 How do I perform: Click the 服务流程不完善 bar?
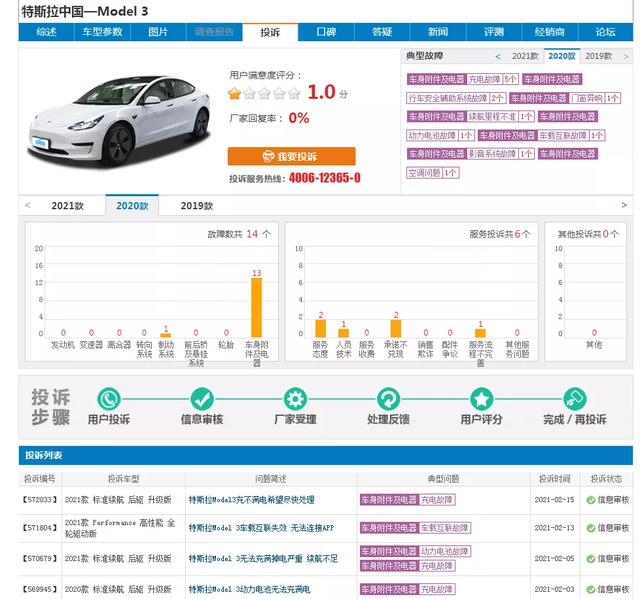(x=480, y=333)
